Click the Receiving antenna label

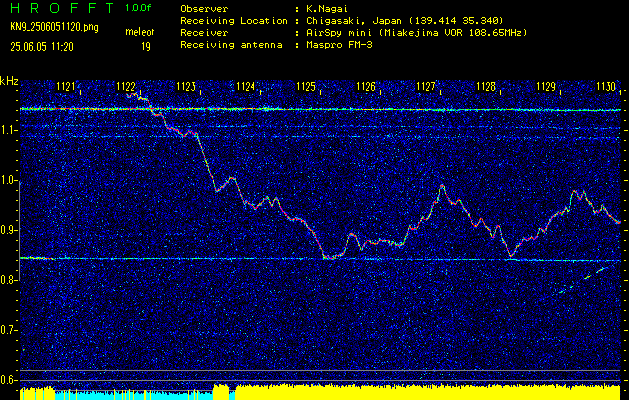click(x=231, y=45)
